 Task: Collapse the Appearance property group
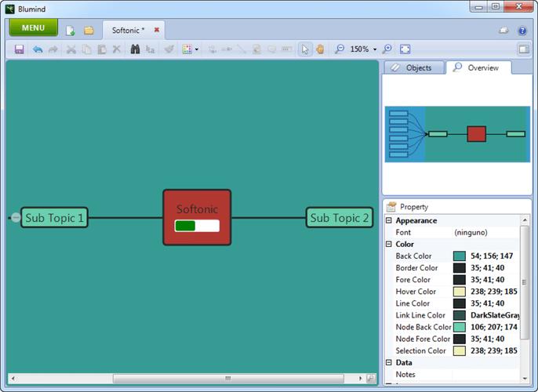pyautogui.click(x=389, y=220)
